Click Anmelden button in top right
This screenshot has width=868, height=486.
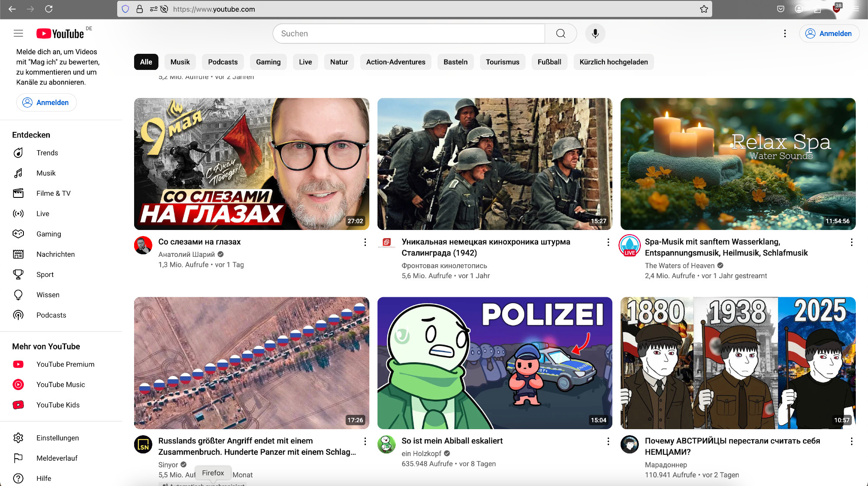point(829,33)
